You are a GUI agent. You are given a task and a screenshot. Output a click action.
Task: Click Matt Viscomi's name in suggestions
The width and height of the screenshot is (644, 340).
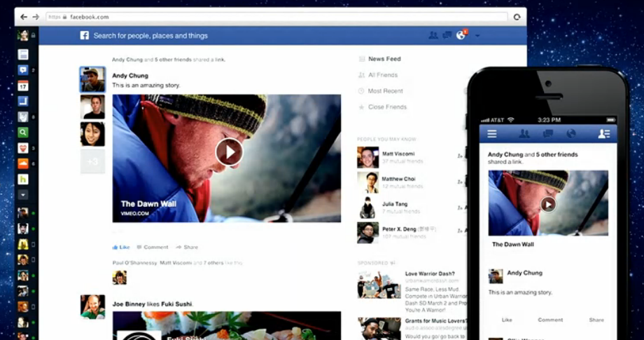(x=398, y=154)
